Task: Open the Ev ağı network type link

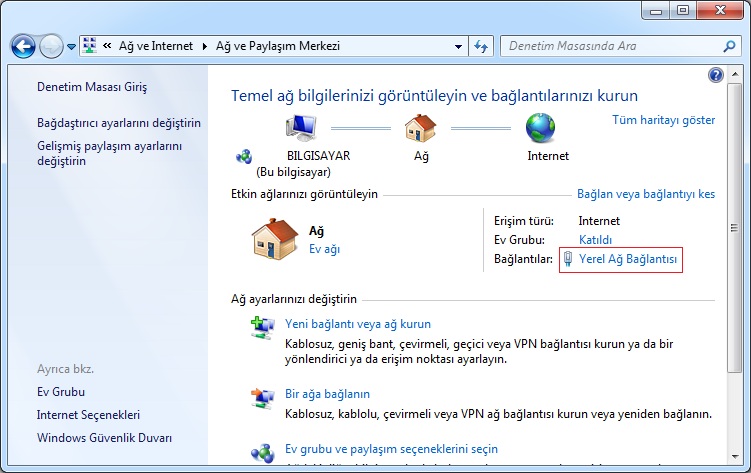Action: coord(324,249)
